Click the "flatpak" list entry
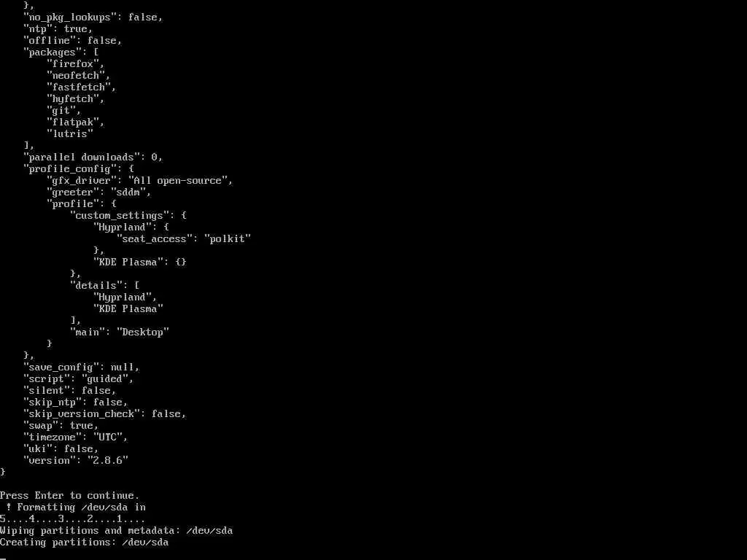Screen dimensions: 747x560 (x=75, y=122)
